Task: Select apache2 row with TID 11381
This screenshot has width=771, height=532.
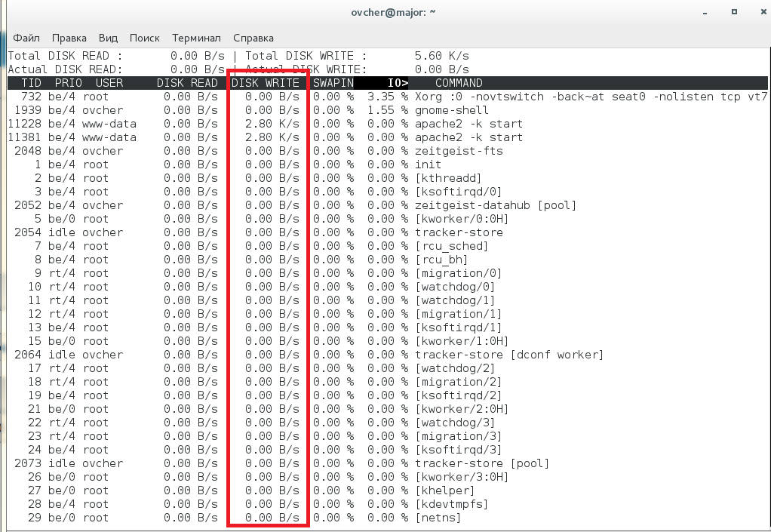Action: coord(388,137)
